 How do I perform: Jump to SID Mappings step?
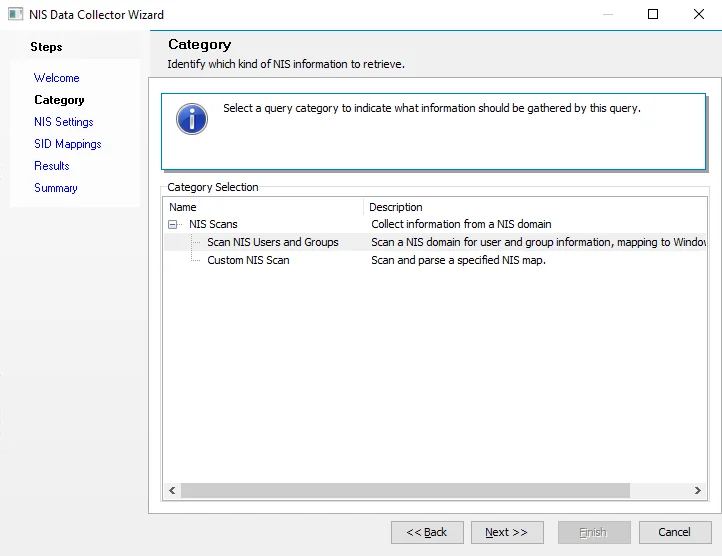(x=68, y=144)
